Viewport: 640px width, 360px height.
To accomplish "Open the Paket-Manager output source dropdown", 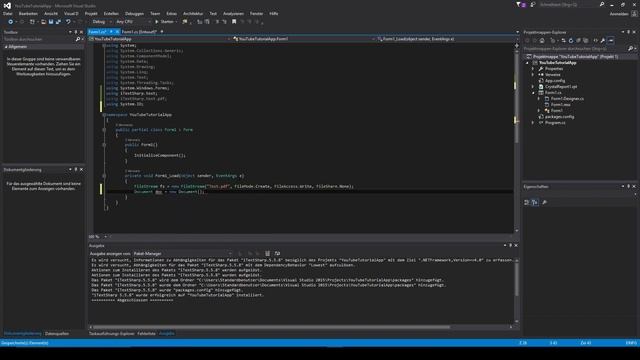I will point(182,253).
